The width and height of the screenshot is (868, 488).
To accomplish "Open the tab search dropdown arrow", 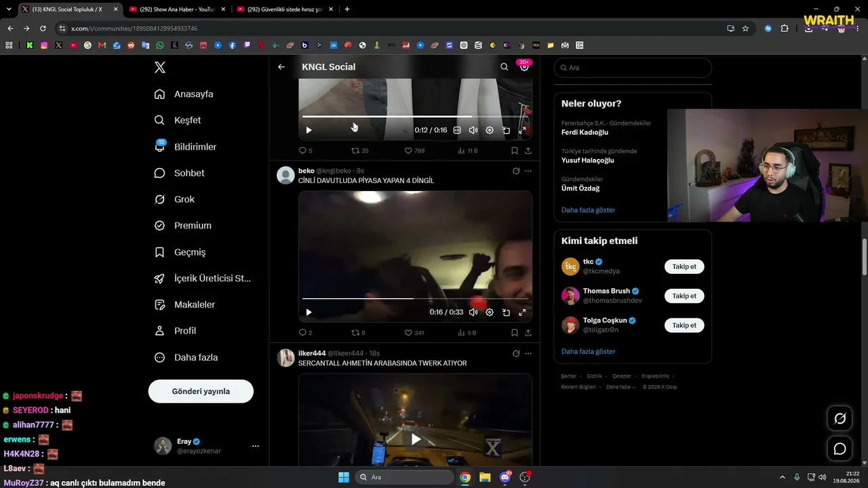I will click(x=9, y=9).
